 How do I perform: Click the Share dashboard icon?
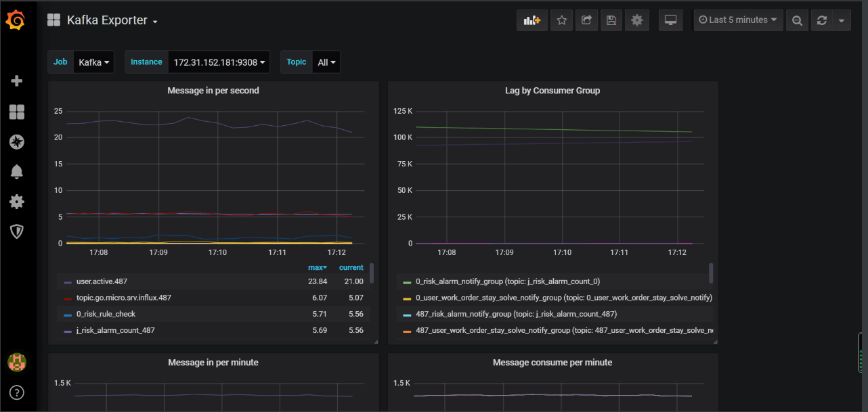click(586, 20)
